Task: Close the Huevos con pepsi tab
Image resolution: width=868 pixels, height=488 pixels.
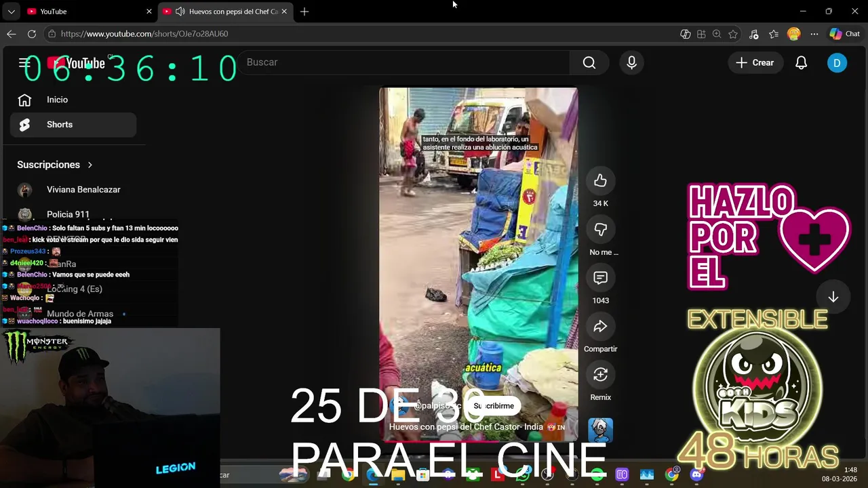Action: [x=284, y=12]
